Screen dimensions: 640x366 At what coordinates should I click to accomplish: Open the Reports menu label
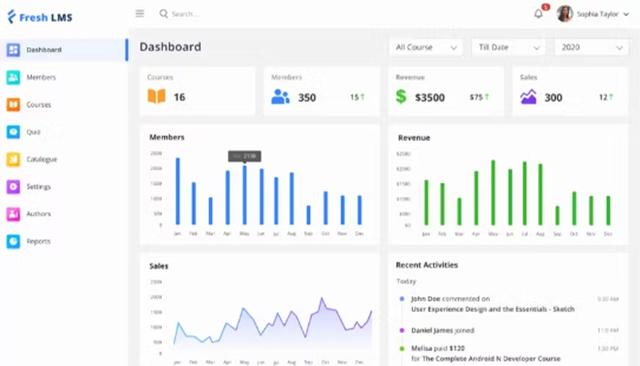click(x=39, y=241)
